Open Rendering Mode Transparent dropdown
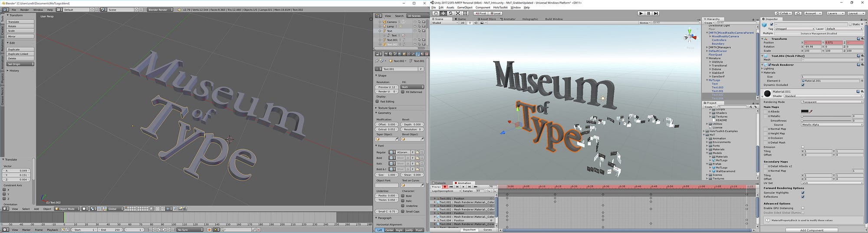The width and height of the screenshot is (868, 233). point(832,102)
